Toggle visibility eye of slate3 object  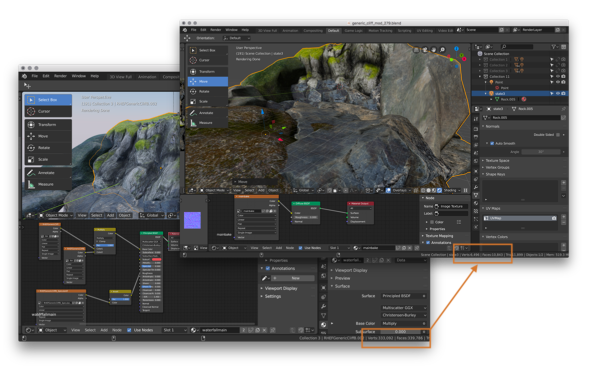point(558,93)
